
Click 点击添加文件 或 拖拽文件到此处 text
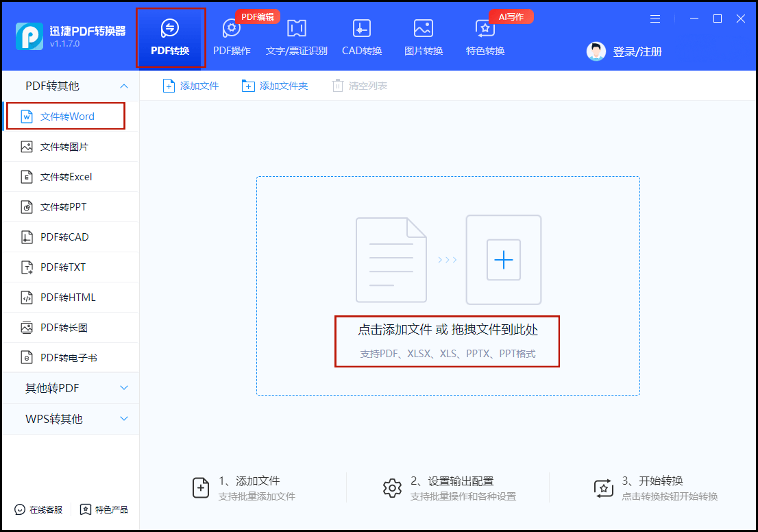pos(448,330)
